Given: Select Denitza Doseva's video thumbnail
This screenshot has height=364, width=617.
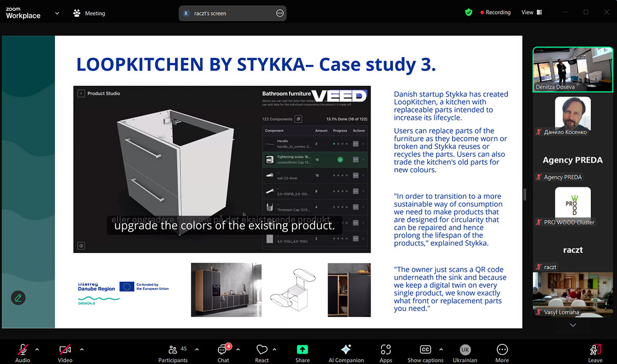Looking at the screenshot, I should click(x=573, y=69).
